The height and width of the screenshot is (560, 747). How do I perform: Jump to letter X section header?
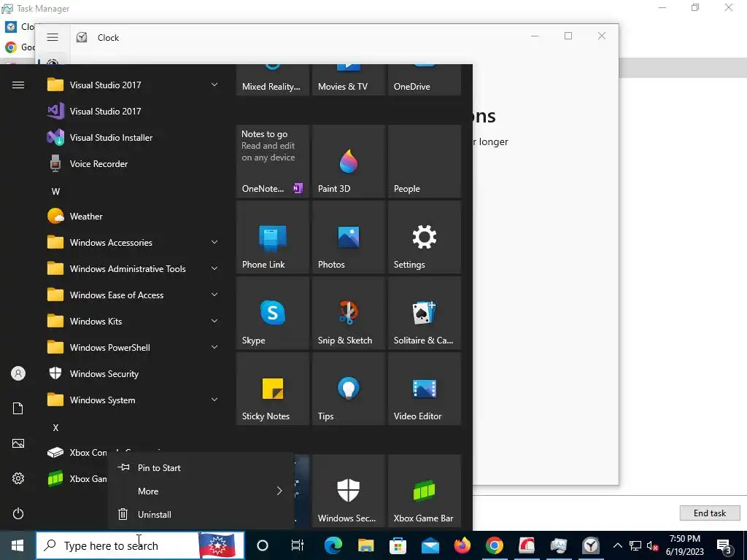click(x=55, y=427)
